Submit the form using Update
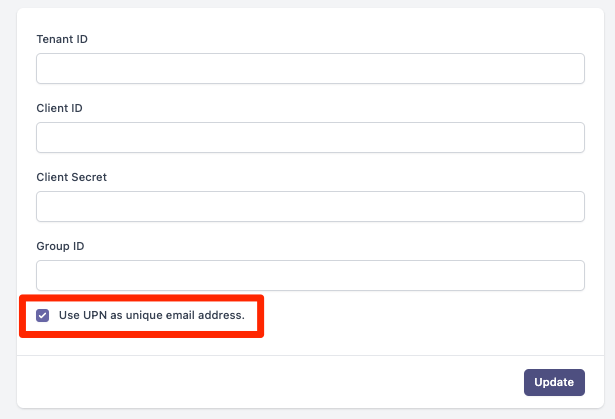 click(x=554, y=382)
